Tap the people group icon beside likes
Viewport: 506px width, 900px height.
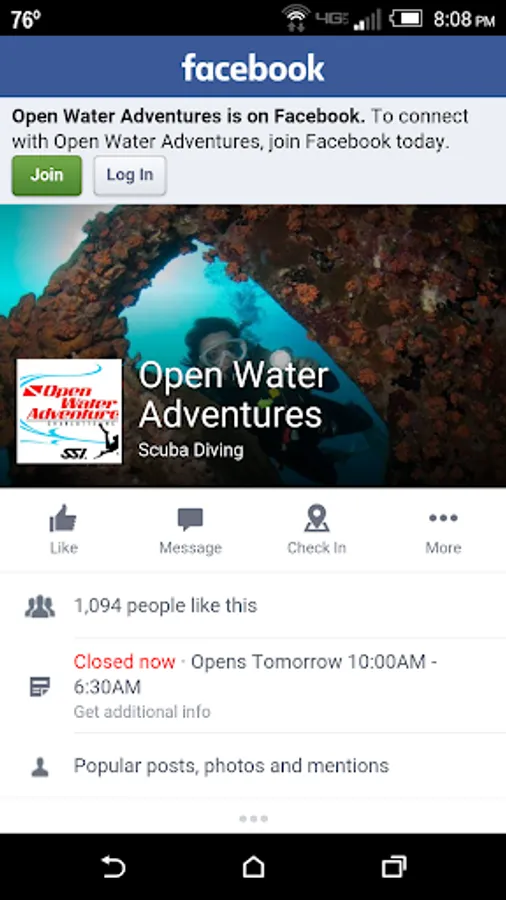tap(40, 606)
